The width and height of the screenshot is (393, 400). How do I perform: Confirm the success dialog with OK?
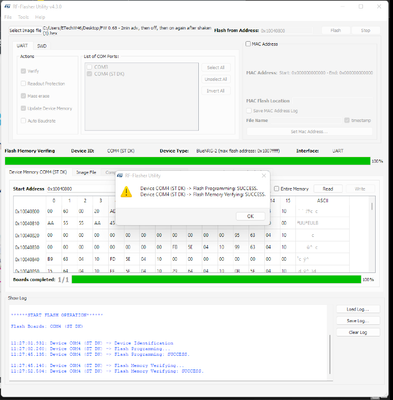point(250,216)
